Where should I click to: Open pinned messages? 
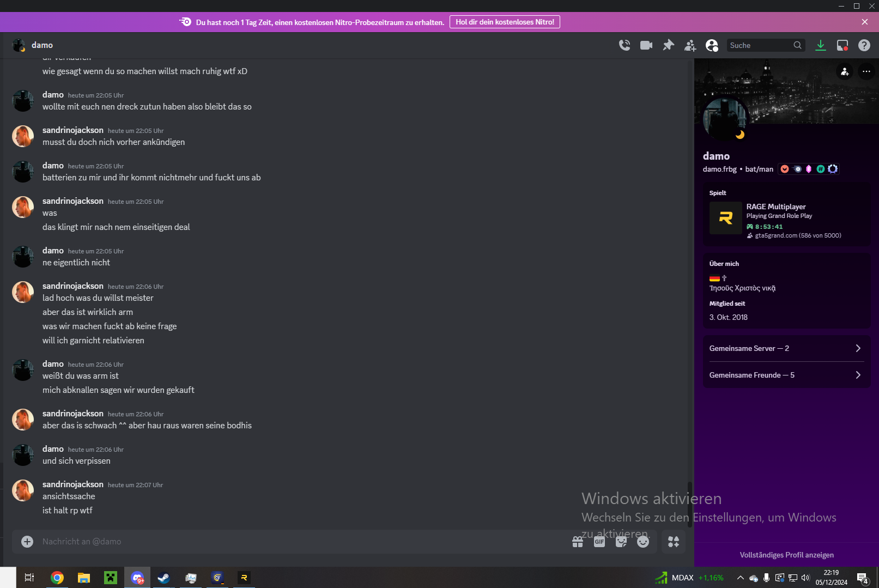click(668, 45)
